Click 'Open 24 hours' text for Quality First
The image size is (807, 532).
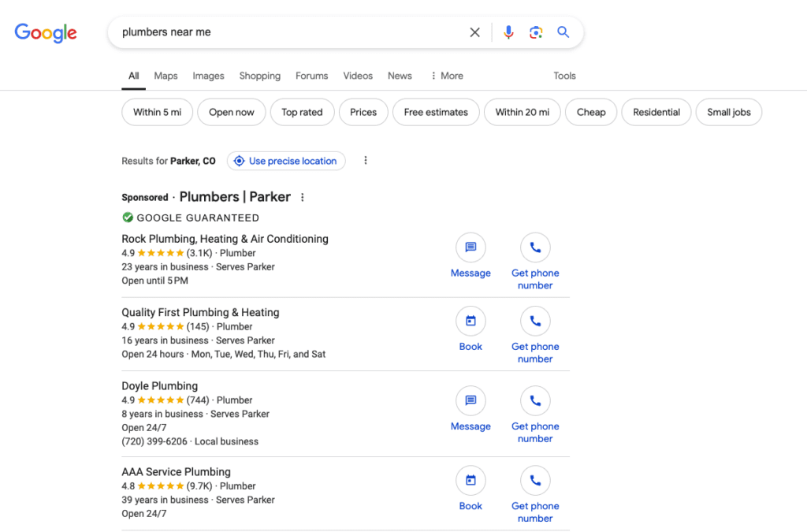[152, 354]
